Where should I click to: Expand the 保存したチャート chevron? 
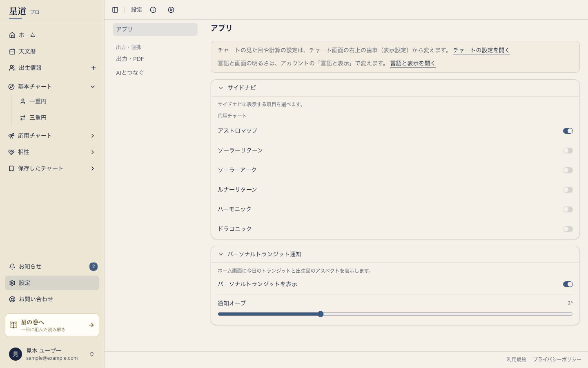pos(93,168)
